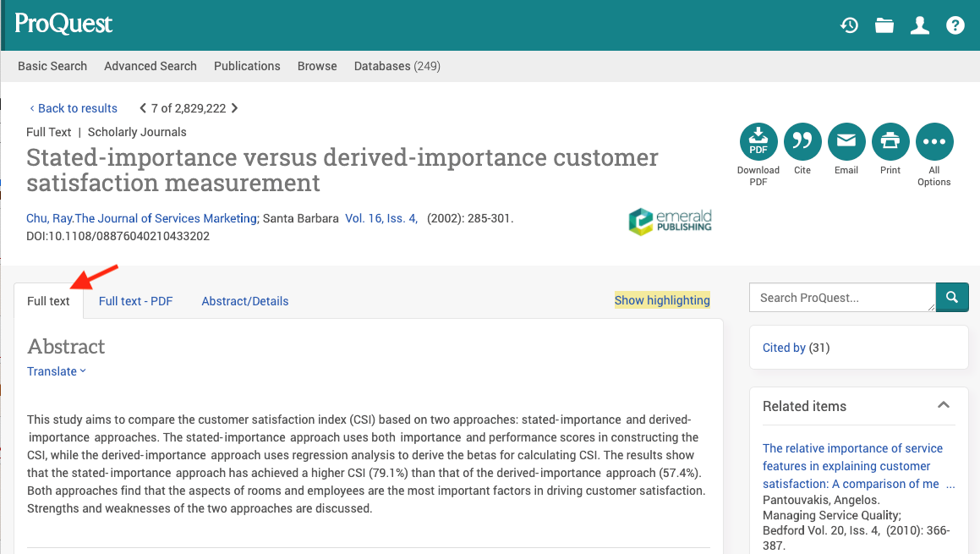
Task: Open recent searches history icon
Action: click(849, 25)
